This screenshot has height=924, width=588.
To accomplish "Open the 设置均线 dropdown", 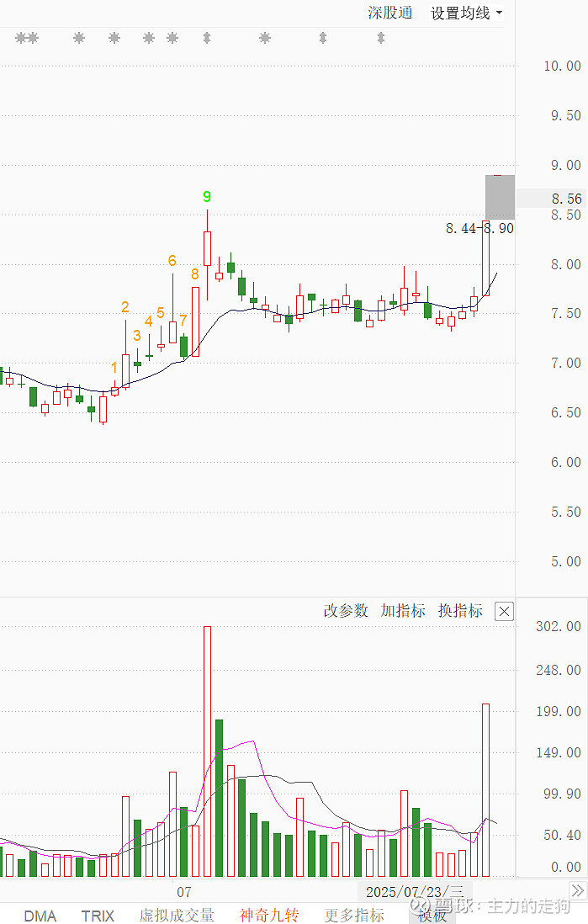I will point(466,13).
